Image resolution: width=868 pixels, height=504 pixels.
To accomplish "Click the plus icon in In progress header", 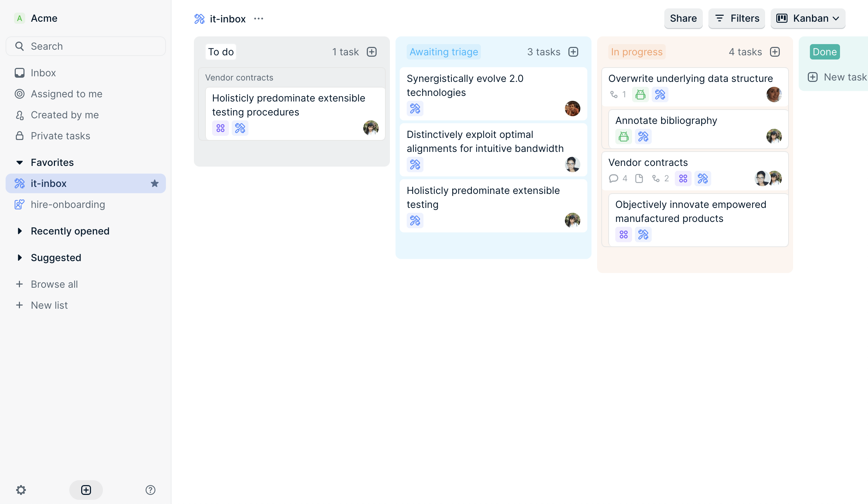I will point(775,52).
